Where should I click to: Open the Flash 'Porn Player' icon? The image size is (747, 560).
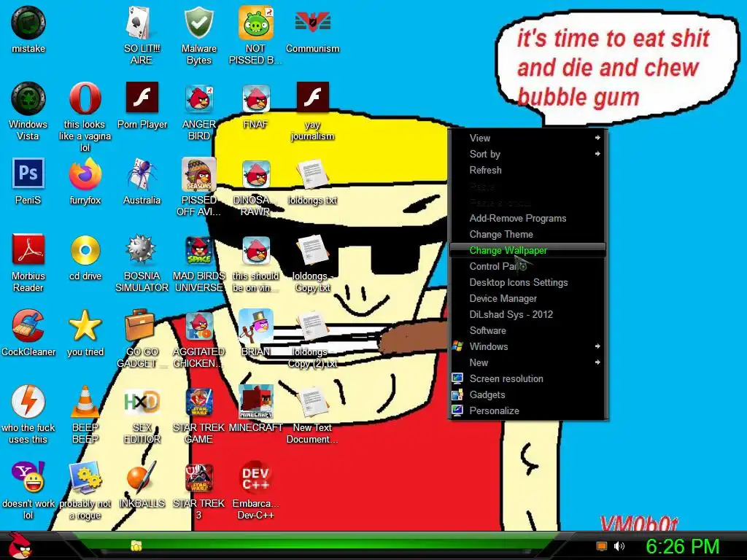tap(142, 98)
